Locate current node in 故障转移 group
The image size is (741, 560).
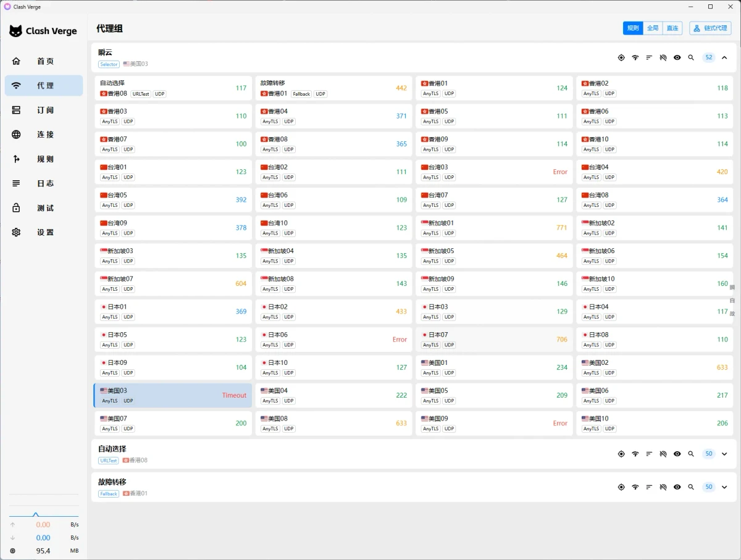click(x=621, y=487)
